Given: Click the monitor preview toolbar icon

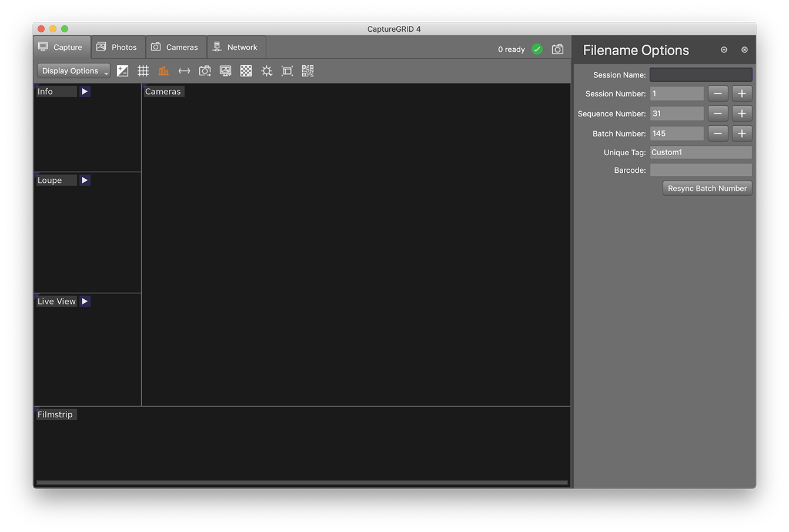Looking at the screenshot, I should coord(225,71).
